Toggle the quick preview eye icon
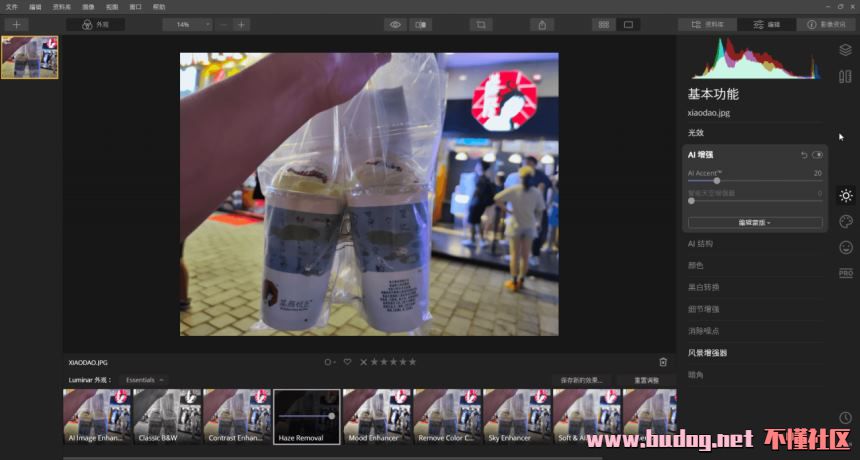 [395, 24]
